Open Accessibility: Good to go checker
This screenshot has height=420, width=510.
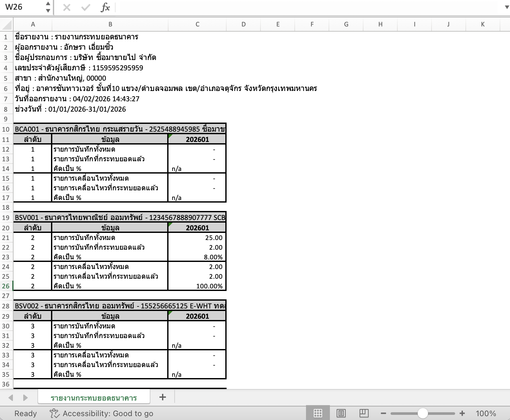102,413
